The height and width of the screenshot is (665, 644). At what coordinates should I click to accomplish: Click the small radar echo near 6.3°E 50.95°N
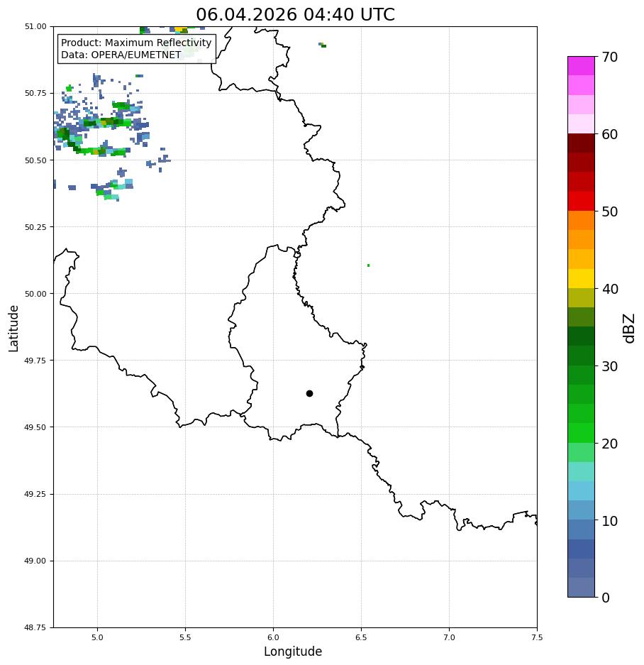pos(323,45)
